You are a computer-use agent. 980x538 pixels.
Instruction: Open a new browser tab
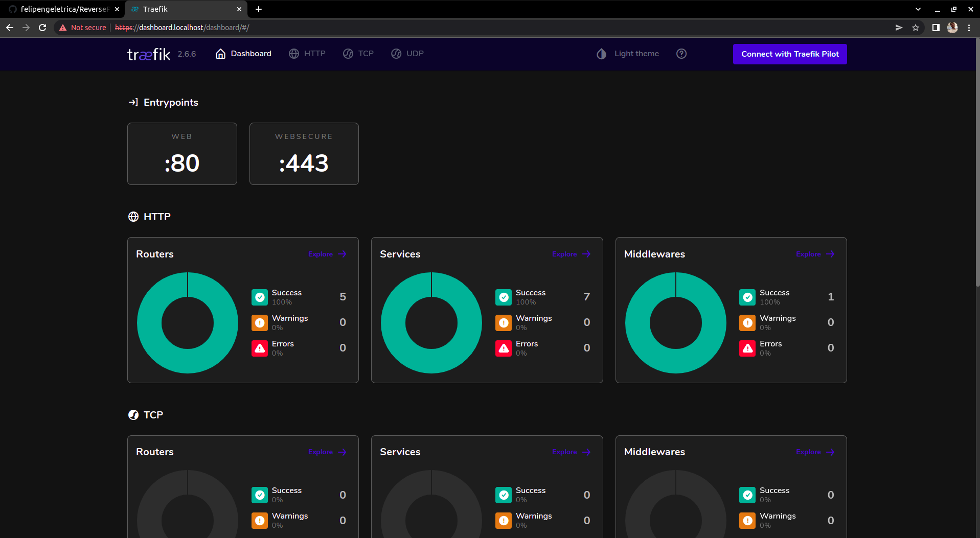click(259, 9)
